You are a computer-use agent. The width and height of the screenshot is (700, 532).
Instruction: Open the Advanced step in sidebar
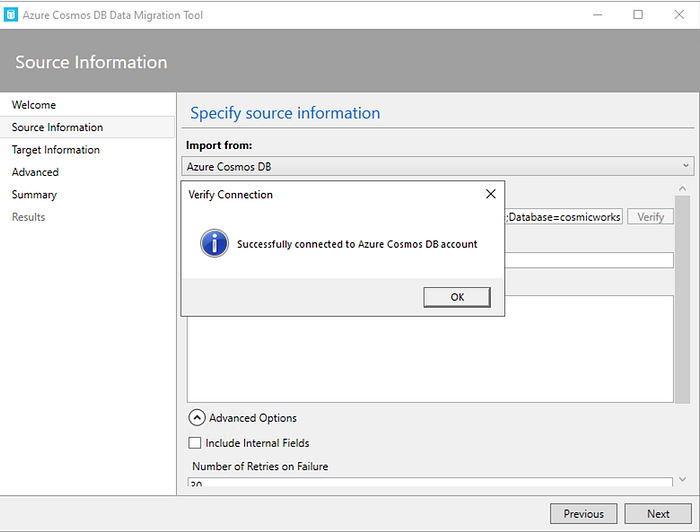pos(35,172)
